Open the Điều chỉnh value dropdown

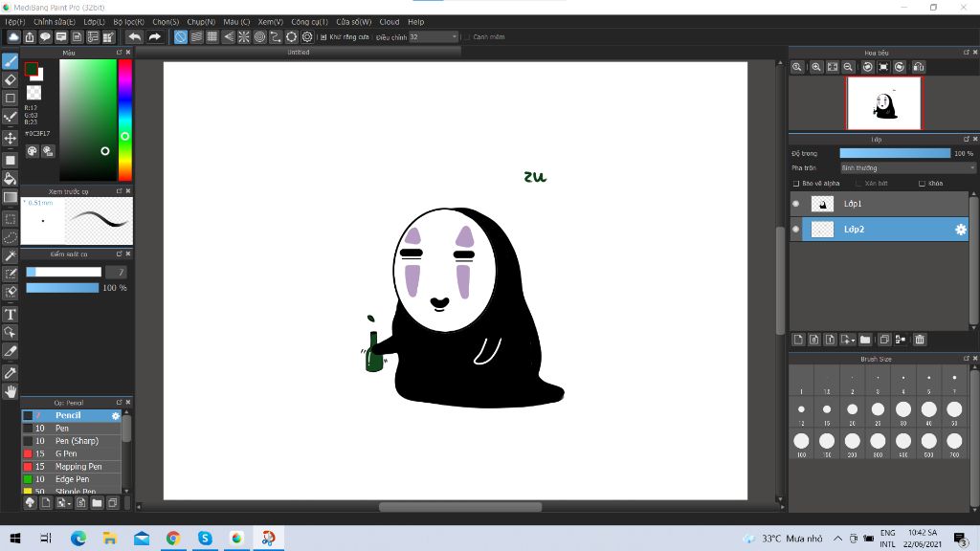pos(434,37)
